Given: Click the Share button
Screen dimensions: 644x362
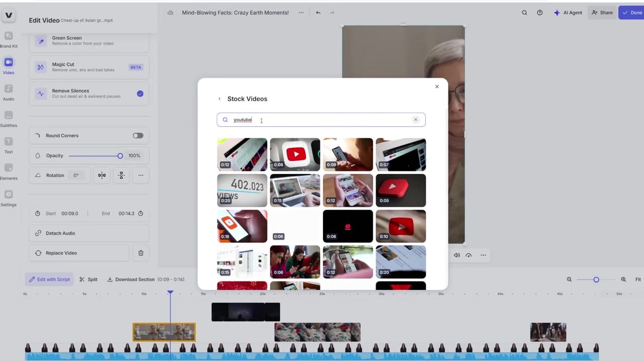Looking at the screenshot, I should pyautogui.click(x=602, y=13).
